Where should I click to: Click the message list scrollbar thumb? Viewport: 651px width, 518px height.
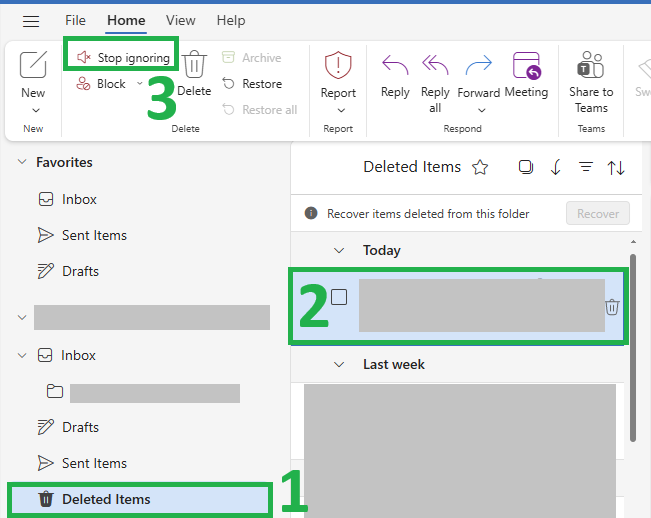pos(633,348)
